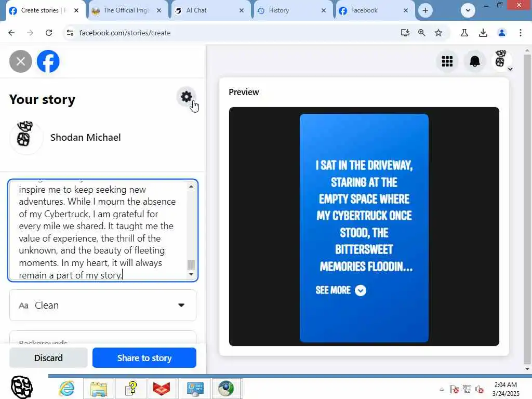The width and height of the screenshot is (532, 399).
Task: Reload the current page
Action: [49, 33]
